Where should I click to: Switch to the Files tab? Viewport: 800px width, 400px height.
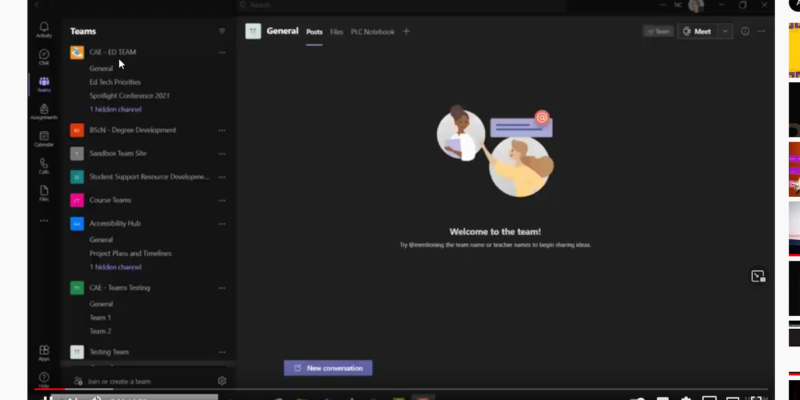(336, 32)
